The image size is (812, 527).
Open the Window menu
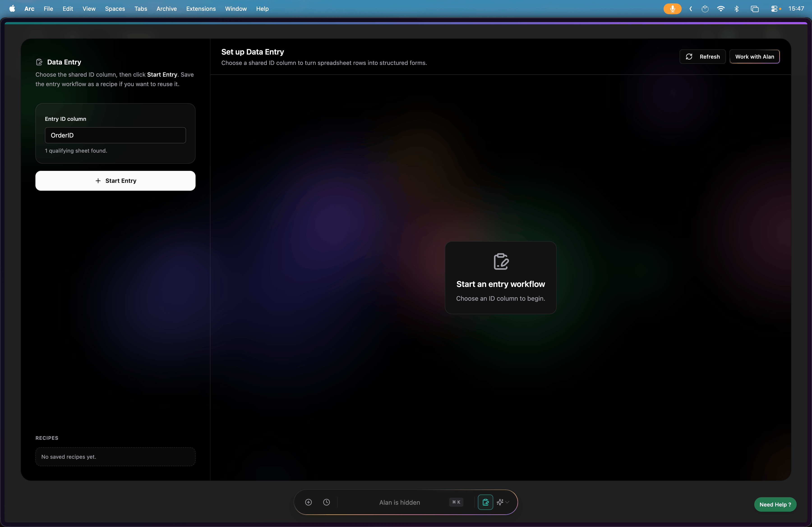236,9
